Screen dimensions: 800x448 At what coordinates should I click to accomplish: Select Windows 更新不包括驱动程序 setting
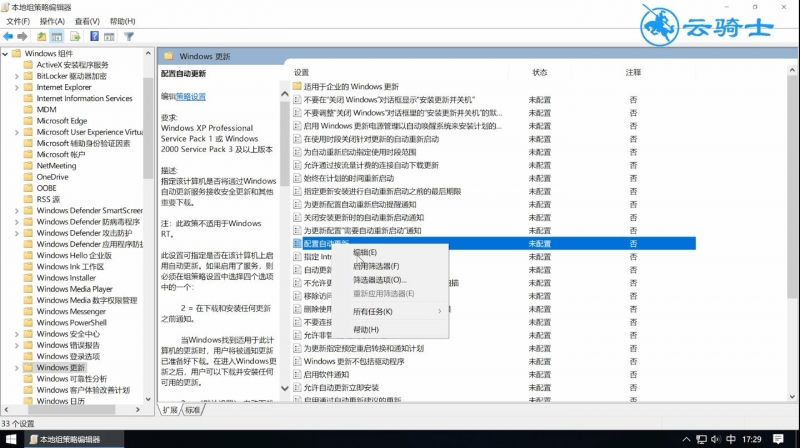tap(354, 361)
